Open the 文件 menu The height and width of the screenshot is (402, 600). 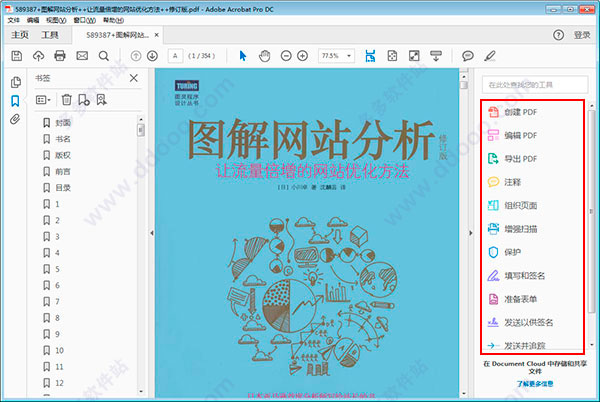click(x=13, y=20)
